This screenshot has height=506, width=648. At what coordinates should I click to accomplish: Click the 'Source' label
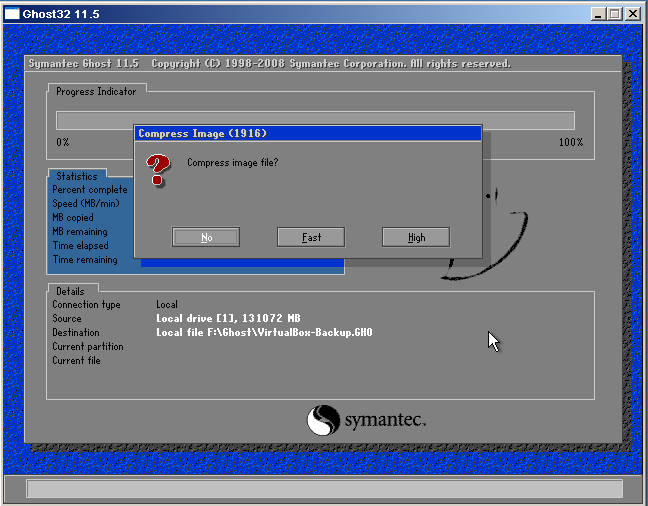point(67,319)
